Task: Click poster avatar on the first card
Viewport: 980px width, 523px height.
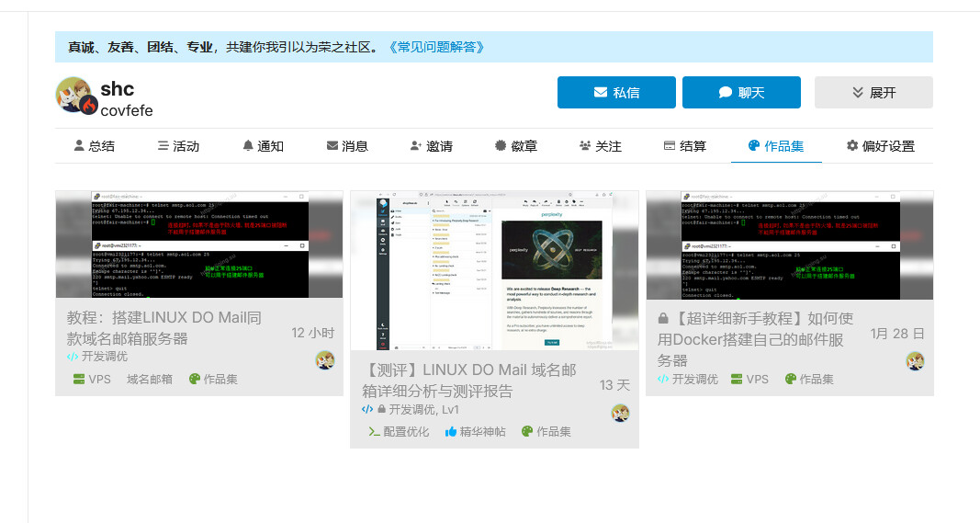Action: coord(325,360)
